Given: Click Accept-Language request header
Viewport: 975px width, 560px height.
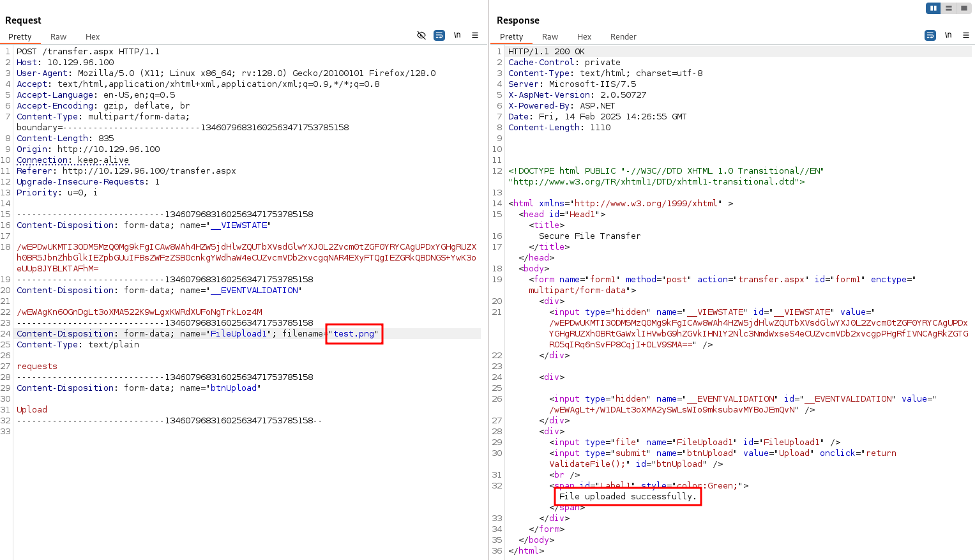Looking at the screenshot, I should coord(96,95).
